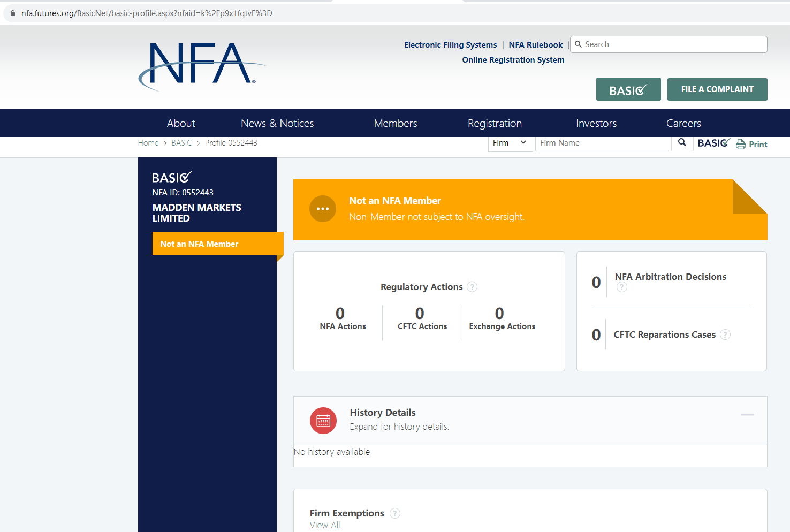Go to the Electronic Filing Systems link
The image size is (790, 532).
click(x=450, y=45)
